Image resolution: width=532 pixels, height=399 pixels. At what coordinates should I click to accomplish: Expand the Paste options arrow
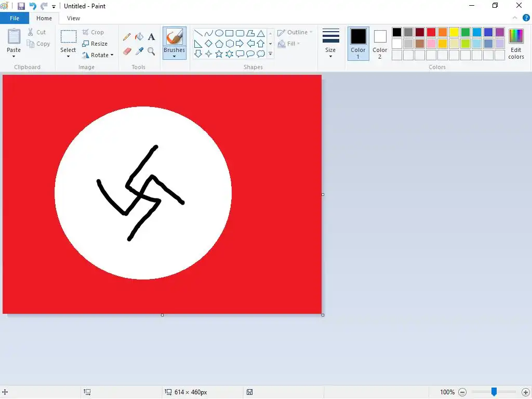pyautogui.click(x=14, y=56)
